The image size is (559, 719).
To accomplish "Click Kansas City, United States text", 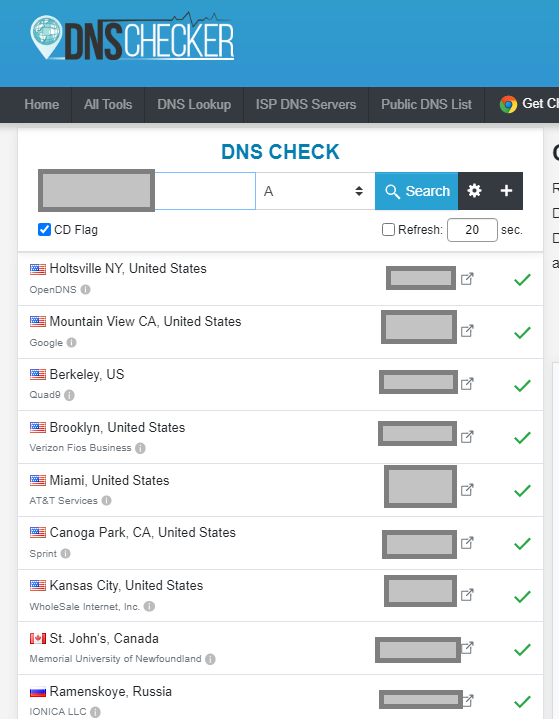I will (126, 586).
